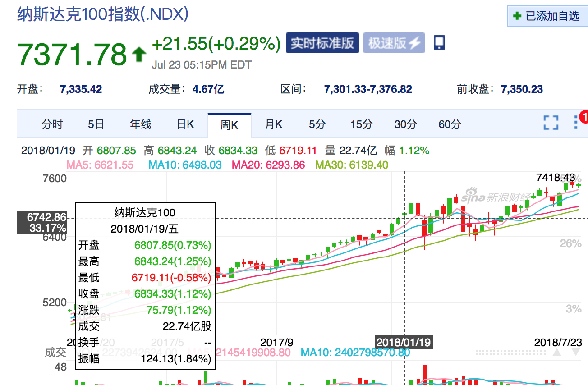This screenshot has width=588, height=385.
Task: Open the more options dots menu
Action: [576, 123]
